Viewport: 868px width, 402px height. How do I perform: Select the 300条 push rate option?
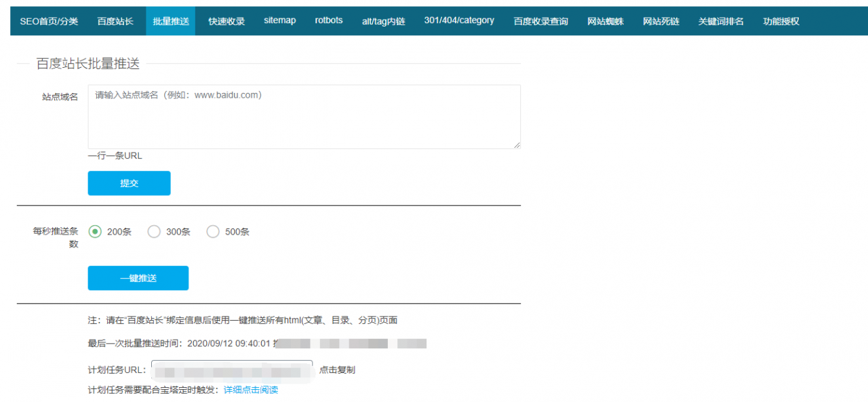pyautogui.click(x=154, y=231)
